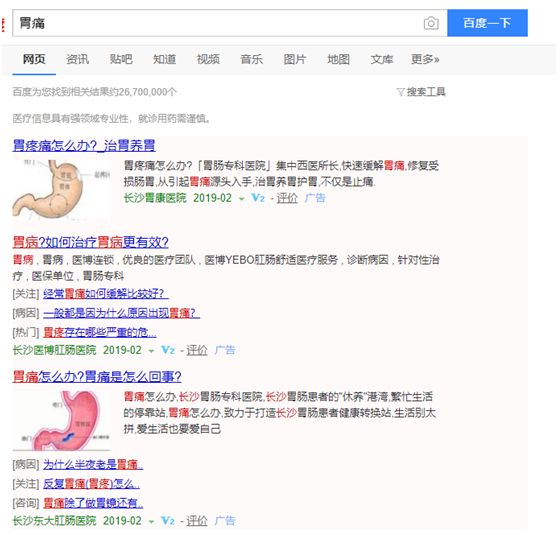
Task: Switch to the 文库 tab
Action: point(382,59)
